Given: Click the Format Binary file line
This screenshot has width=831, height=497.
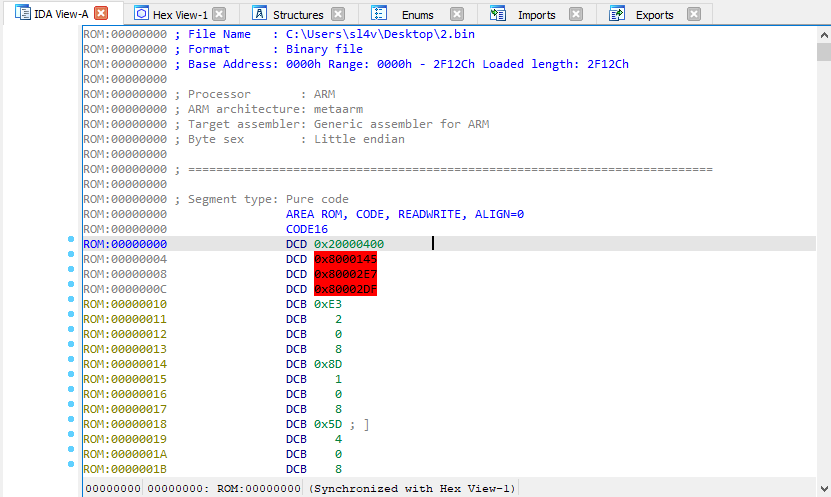Looking at the screenshot, I should (x=269, y=49).
